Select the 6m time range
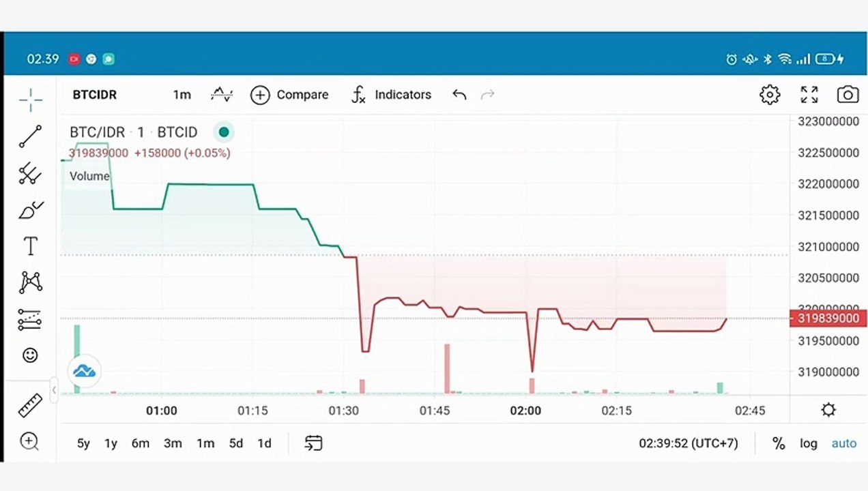The height and width of the screenshot is (491, 868). [x=141, y=443]
